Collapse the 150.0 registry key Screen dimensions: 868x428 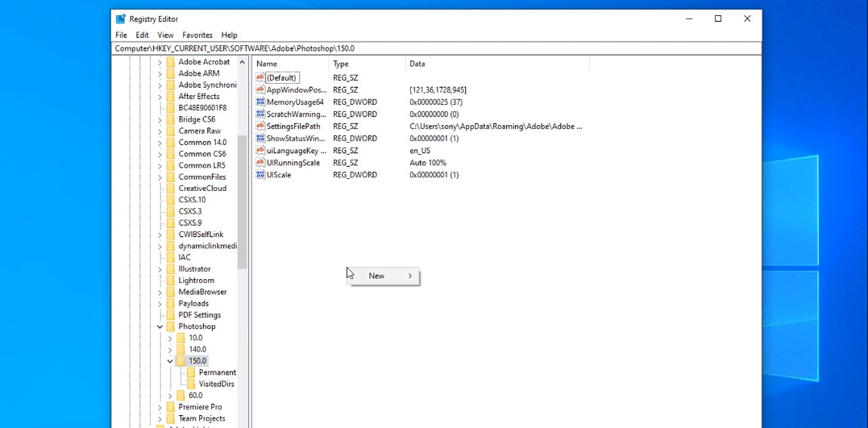click(x=170, y=362)
